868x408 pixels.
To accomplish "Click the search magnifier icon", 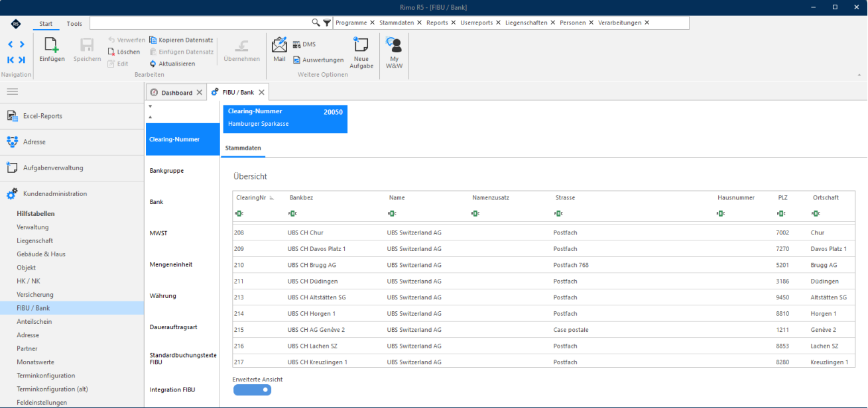I will 316,23.
